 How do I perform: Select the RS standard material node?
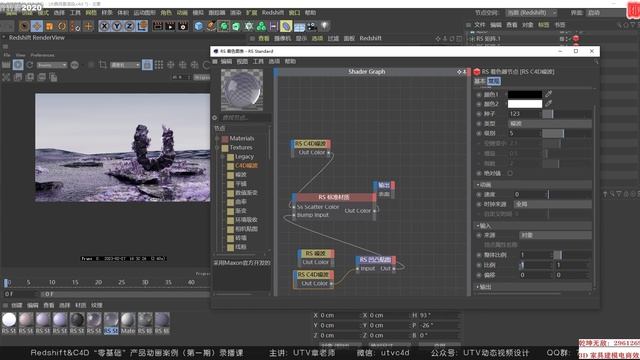pyautogui.click(x=334, y=197)
